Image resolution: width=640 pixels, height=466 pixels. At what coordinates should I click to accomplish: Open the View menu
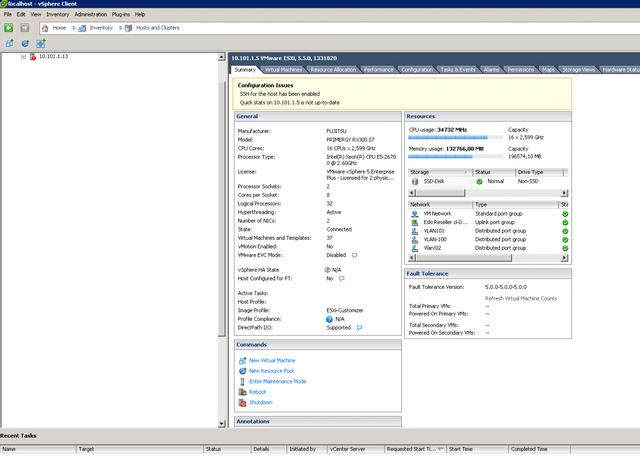[36, 14]
